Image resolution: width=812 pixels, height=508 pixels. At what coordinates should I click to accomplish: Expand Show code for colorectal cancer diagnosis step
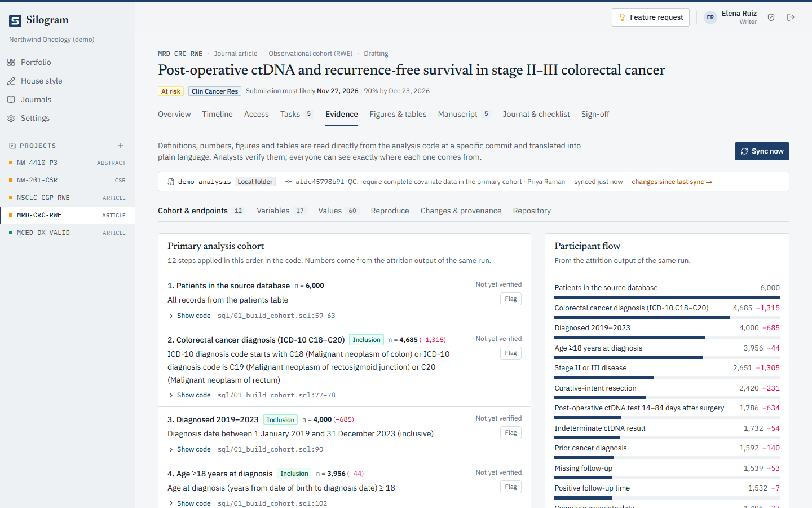pos(190,395)
